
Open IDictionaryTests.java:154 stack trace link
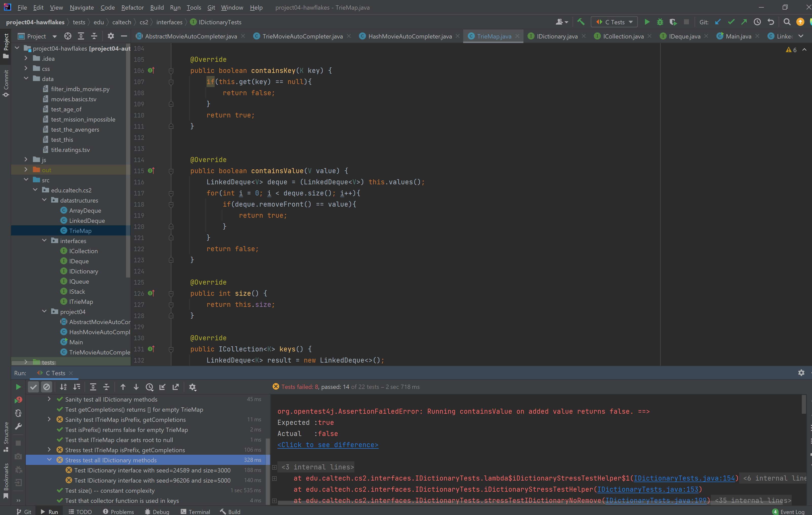coord(684,478)
